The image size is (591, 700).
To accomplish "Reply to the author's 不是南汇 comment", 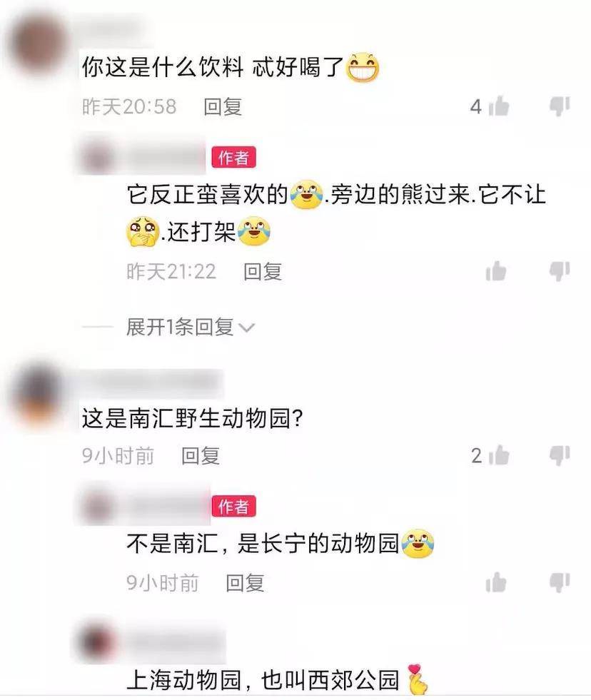I will [x=245, y=583].
